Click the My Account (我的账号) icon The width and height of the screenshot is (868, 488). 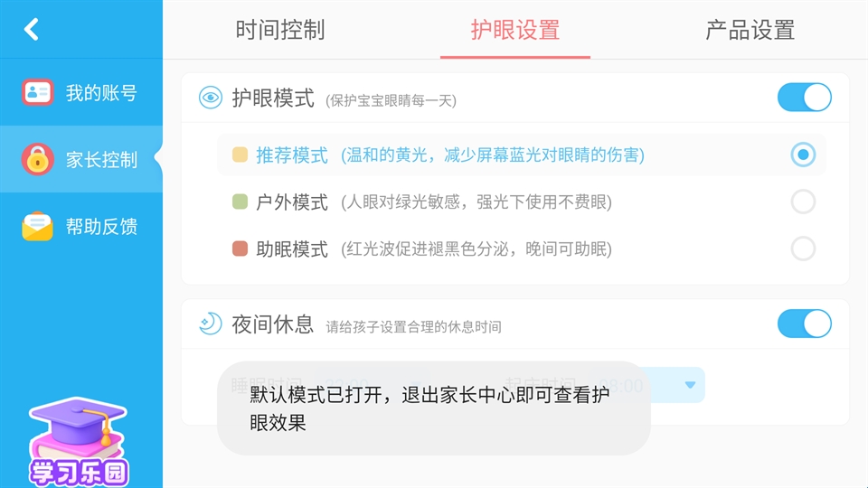point(38,92)
